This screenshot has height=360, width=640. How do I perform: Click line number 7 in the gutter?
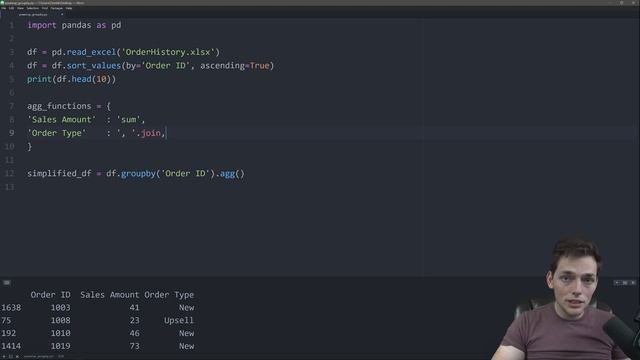point(12,106)
